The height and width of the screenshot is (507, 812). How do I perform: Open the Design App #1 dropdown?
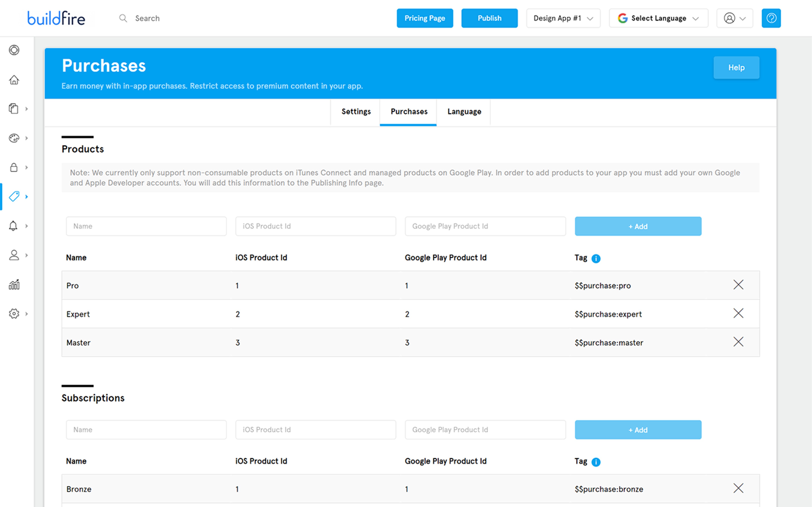(x=563, y=18)
